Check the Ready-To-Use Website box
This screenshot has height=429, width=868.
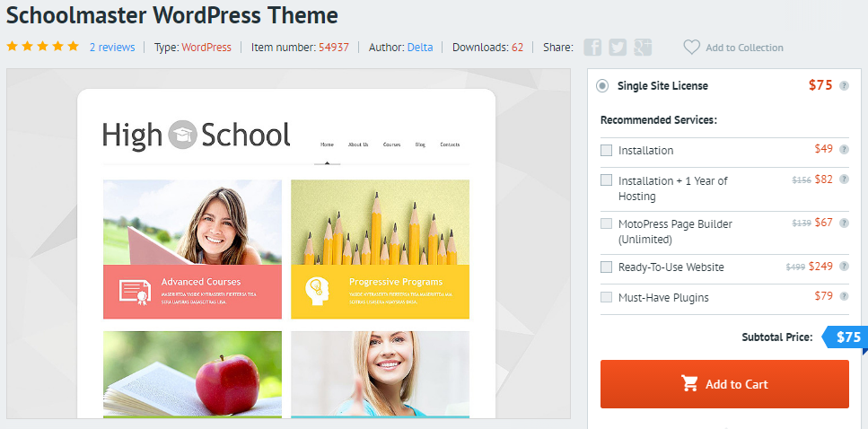click(607, 267)
